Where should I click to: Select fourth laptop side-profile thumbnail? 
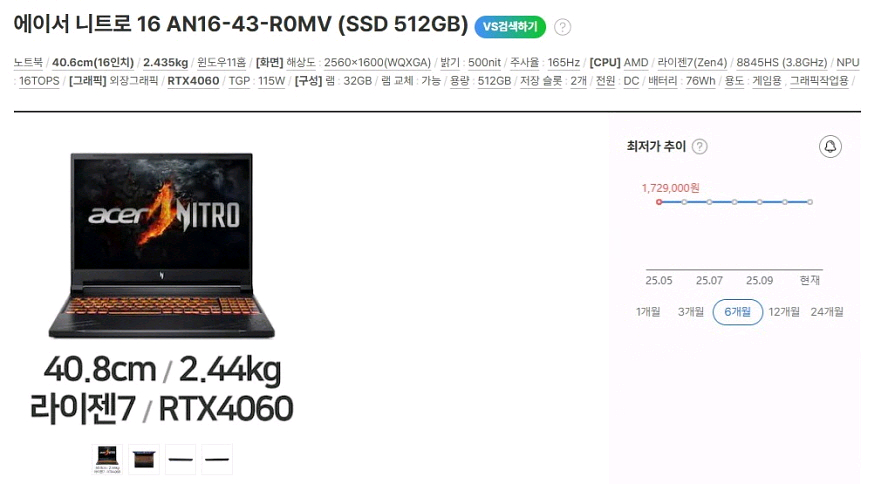tap(217, 459)
